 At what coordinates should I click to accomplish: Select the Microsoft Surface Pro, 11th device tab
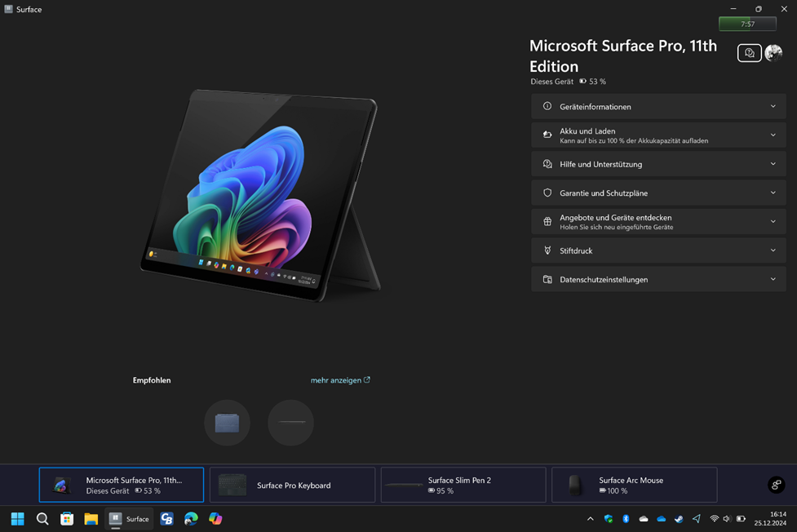pos(122,485)
